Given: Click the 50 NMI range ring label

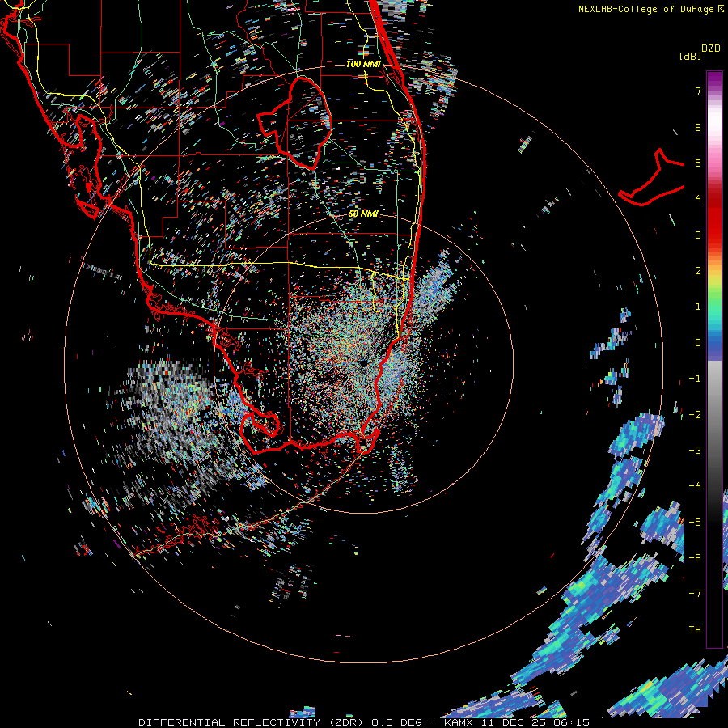Looking at the screenshot, I should pyautogui.click(x=363, y=214).
